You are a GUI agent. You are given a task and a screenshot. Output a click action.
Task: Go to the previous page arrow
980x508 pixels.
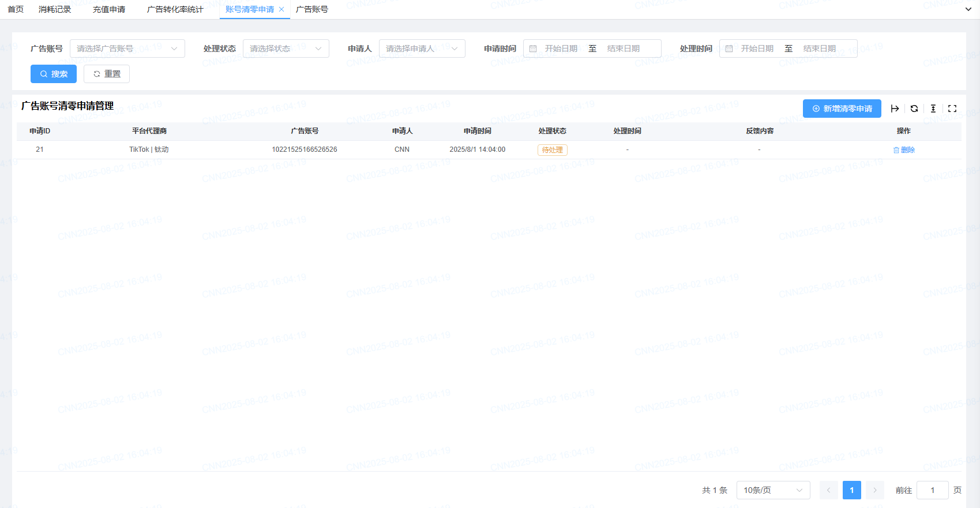[x=829, y=490]
